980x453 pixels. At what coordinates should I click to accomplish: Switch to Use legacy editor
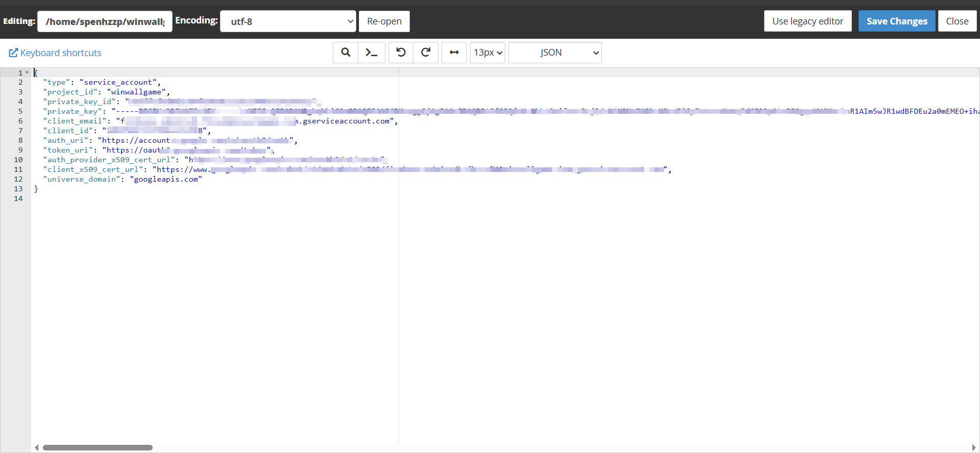[807, 21]
